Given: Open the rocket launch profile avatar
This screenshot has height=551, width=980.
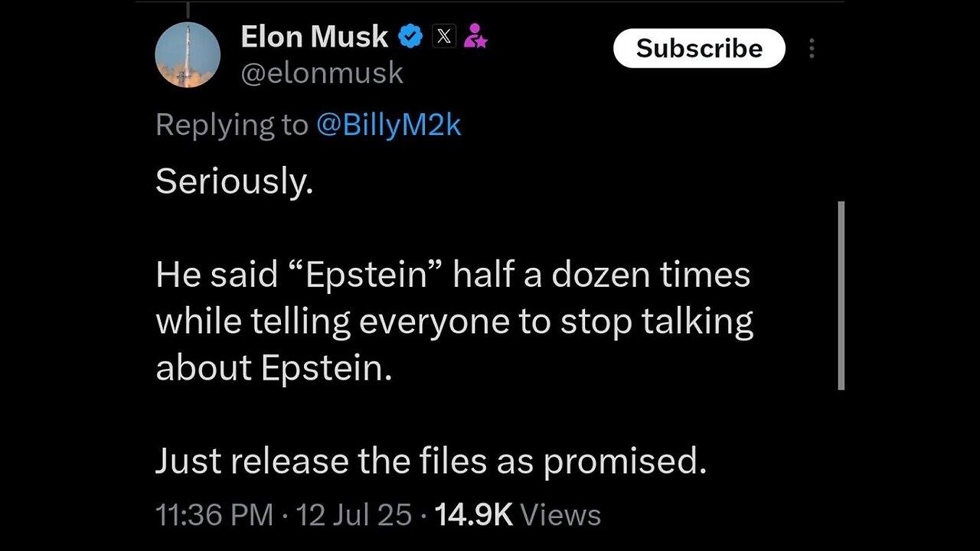Looking at the screenshot, I should point(188,54).
